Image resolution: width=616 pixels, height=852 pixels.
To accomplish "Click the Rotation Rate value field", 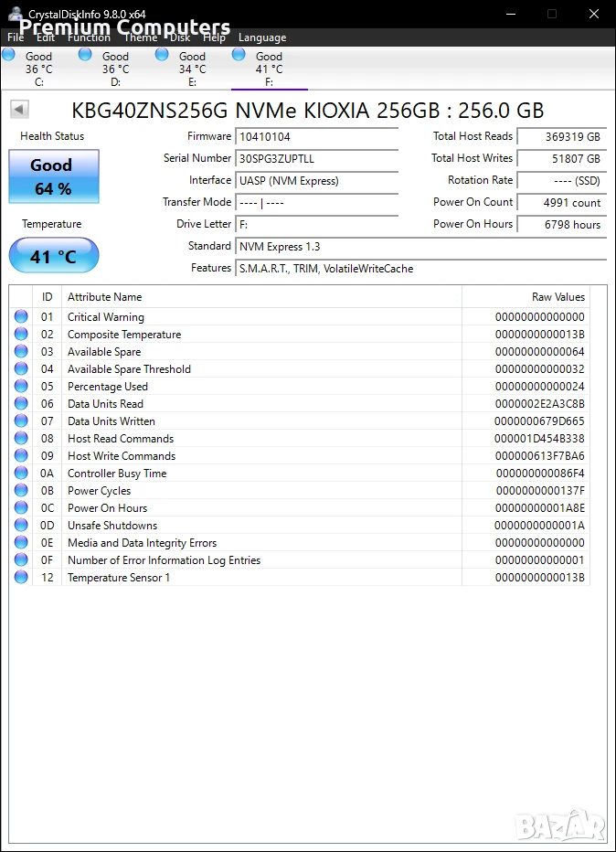I will click(x=562, y=180).
